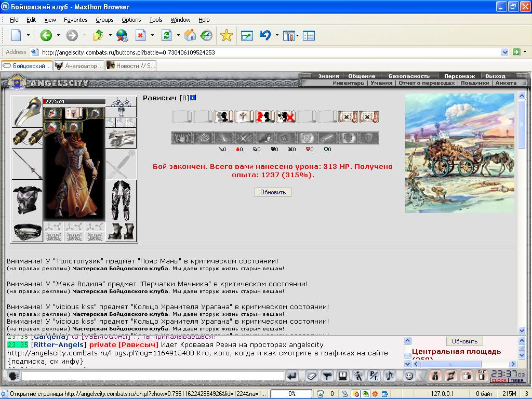The image size is (532, 399).
Task: Click the boots equipment slot
Action: 121,232
